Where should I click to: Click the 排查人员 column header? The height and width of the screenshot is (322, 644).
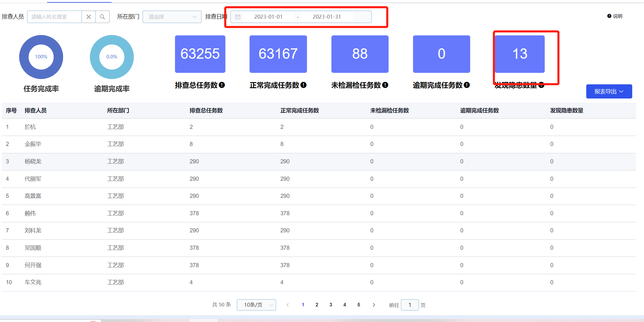36,111
